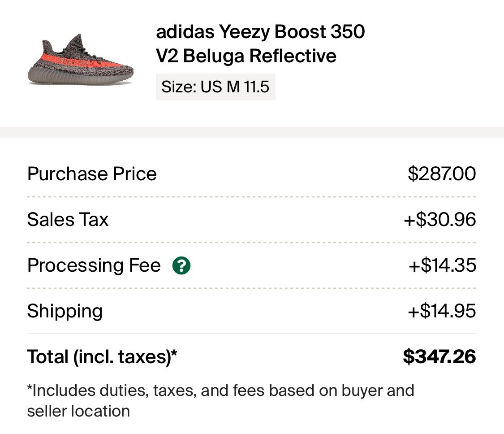Click the Total (incl. taxes)* label
Screen dimensions: 504x434
point(102,357)
